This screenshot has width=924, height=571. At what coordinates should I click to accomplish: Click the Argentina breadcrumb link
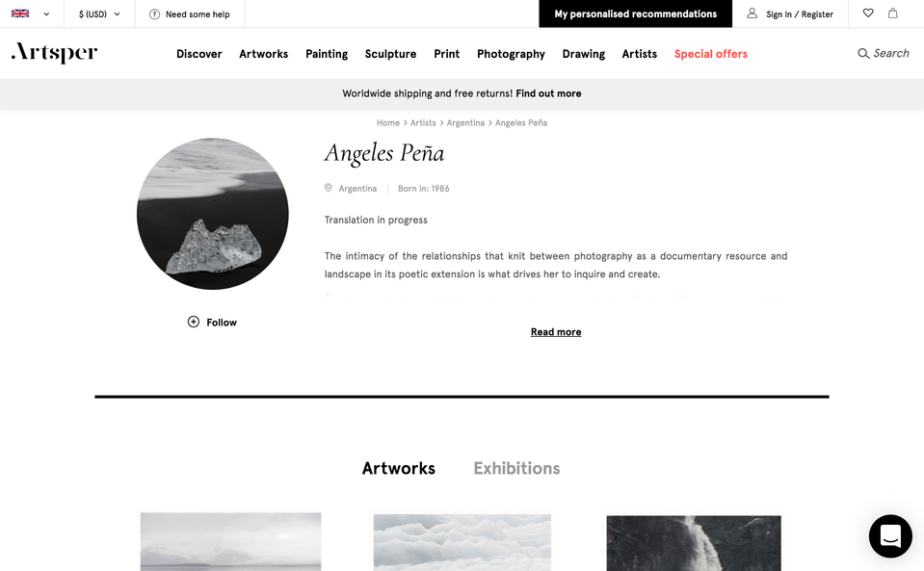tap(465, 123)
